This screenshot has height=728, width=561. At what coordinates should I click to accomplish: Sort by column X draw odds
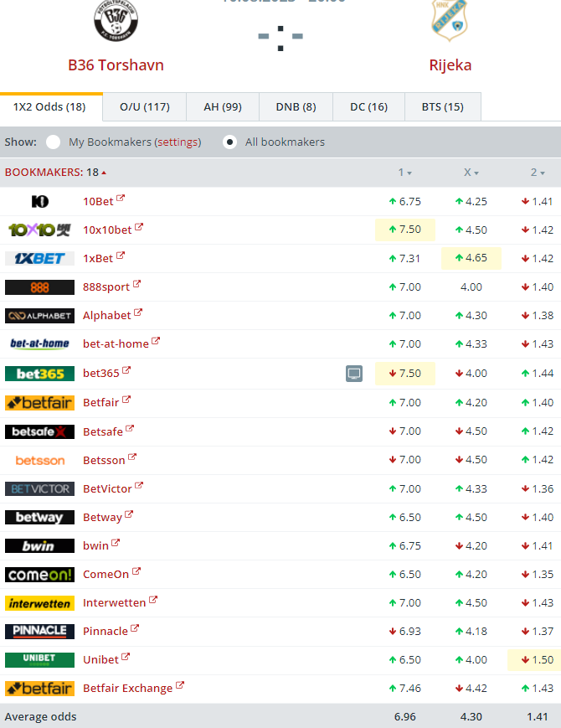coord(471,173)
